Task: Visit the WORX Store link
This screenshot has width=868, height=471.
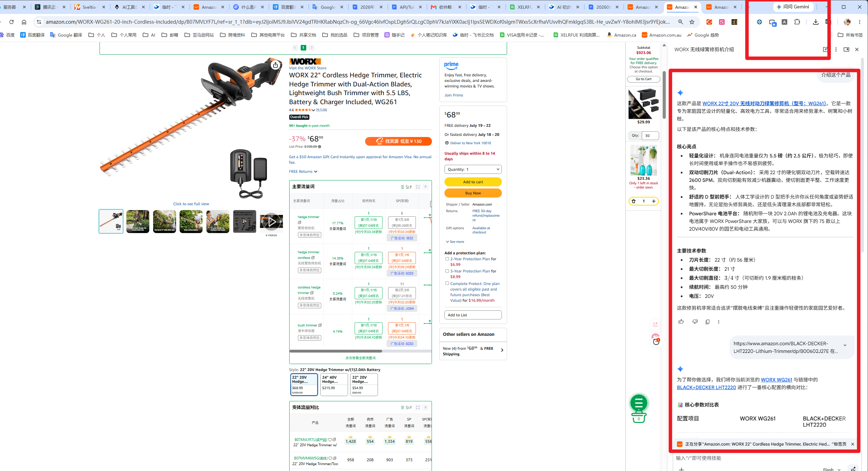Action: click(308, 68)
